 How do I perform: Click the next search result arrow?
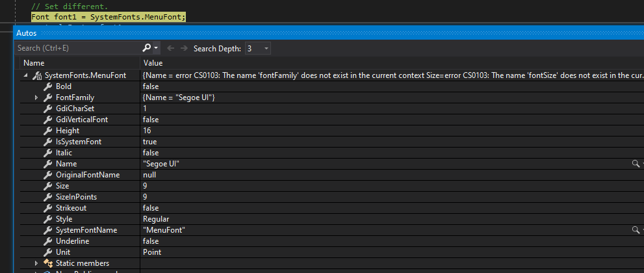click(184, 49)
